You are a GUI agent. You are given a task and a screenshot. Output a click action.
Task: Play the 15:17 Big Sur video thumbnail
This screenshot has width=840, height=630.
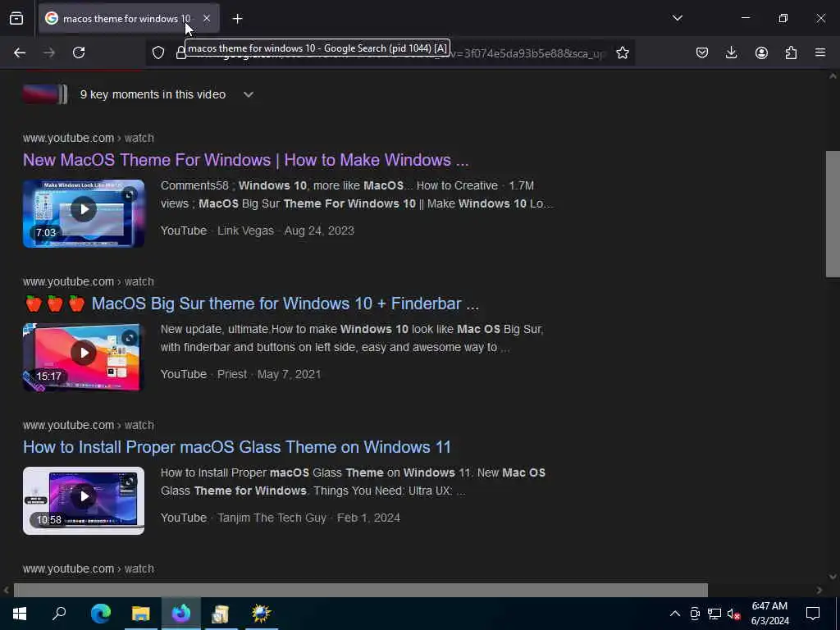[x=84, y=357]
